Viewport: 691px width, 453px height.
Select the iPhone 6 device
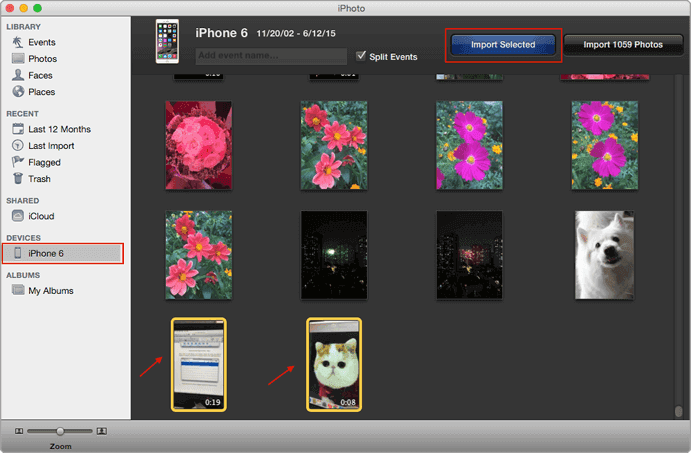click(x=63, y=253)
